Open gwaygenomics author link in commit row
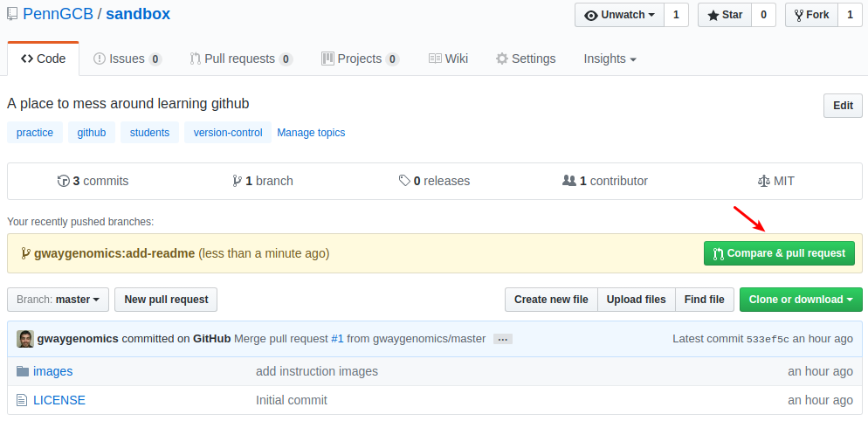This screenshot has width=868, height=421. point(78,339)
